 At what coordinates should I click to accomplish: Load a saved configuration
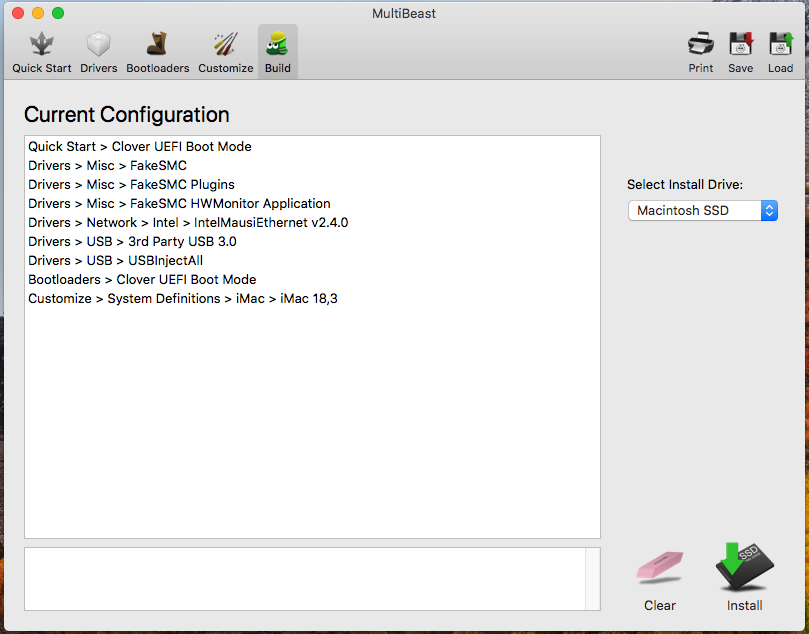pyautogui.click(x=780, y=52)
